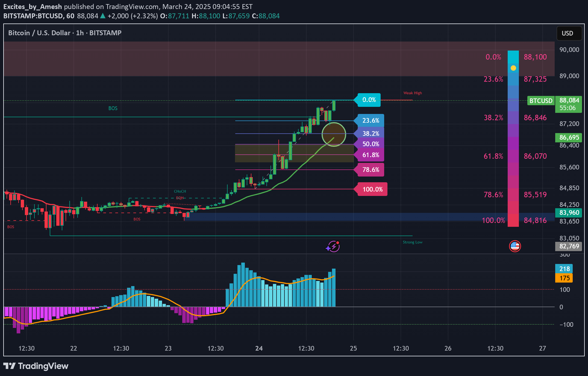
Task: Click the pink 38.2% text by gradient bar
Action: click(493, 118)
